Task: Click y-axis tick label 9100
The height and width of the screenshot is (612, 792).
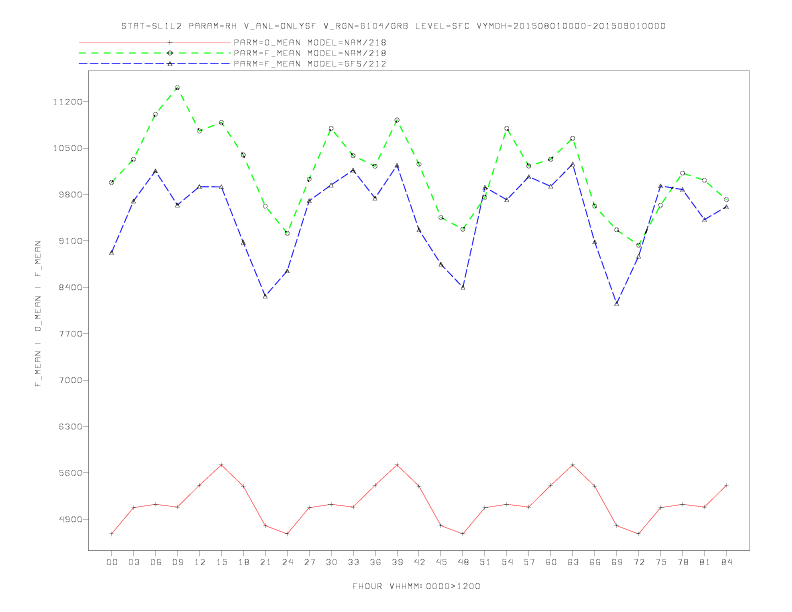Action: coord(70,241)
